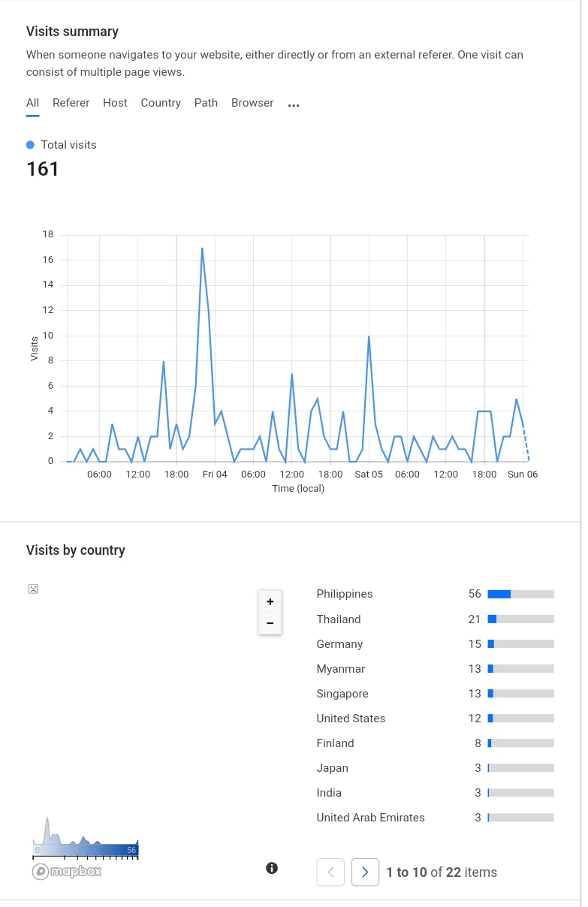Click the Sat 05 peak data point

[x=369, y=336]
